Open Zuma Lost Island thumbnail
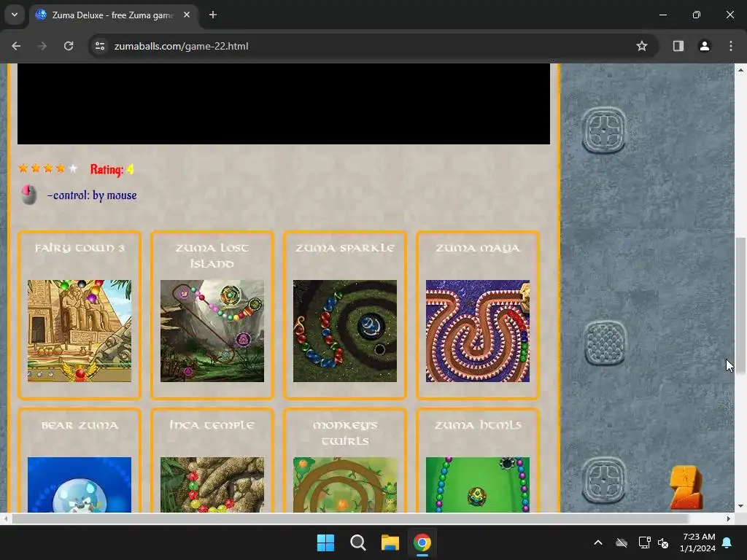Screen dimensions: 747x560 coord(212,331)
